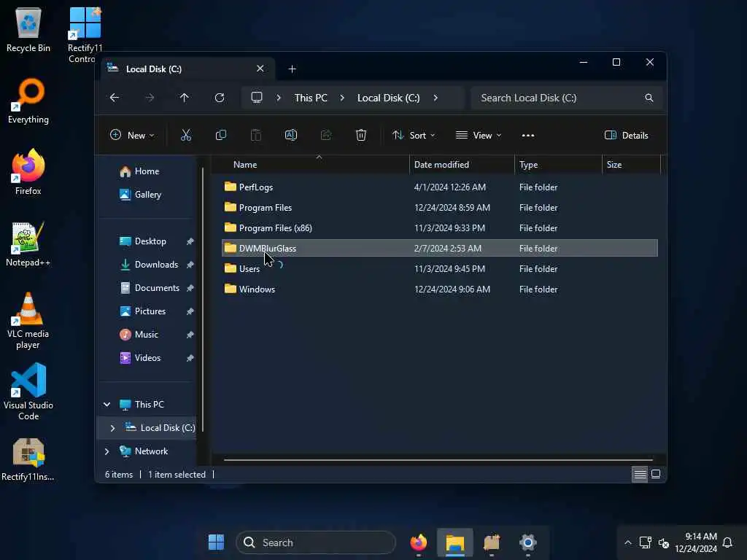Unpin Desktop using its pin icon
This screenshot has width=747, height=560.
coord(190,241)
